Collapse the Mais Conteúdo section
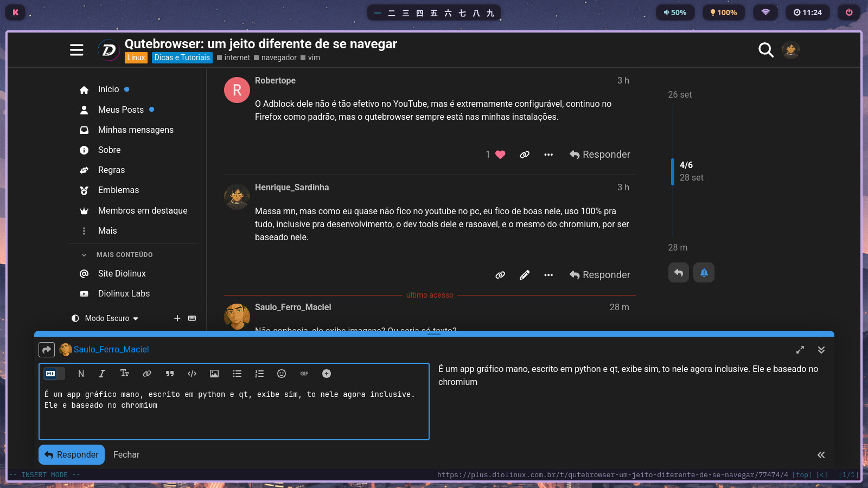868x488 pixels. point(84,255)
